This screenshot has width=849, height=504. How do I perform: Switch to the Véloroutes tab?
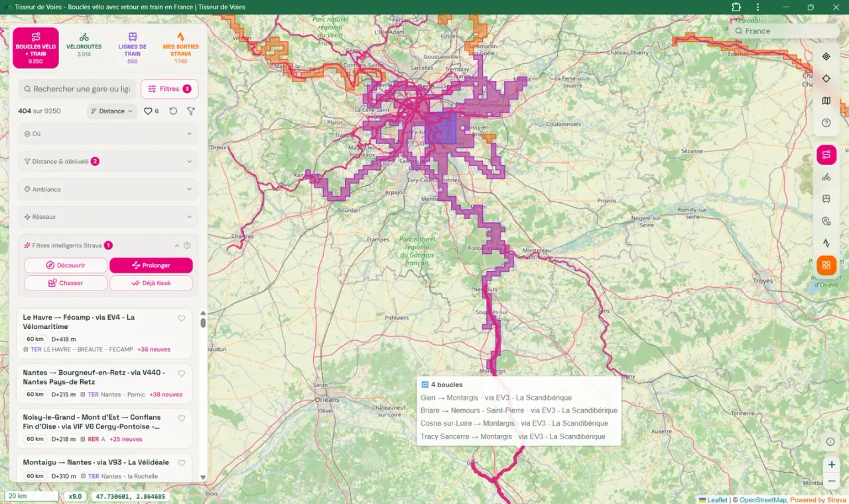(84, 48)
